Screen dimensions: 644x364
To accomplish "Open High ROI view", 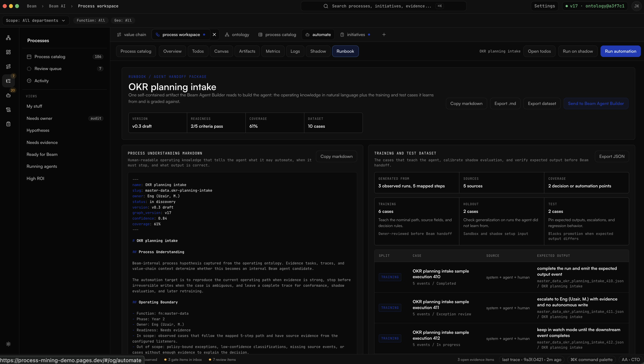I will [x=65, y=178].
